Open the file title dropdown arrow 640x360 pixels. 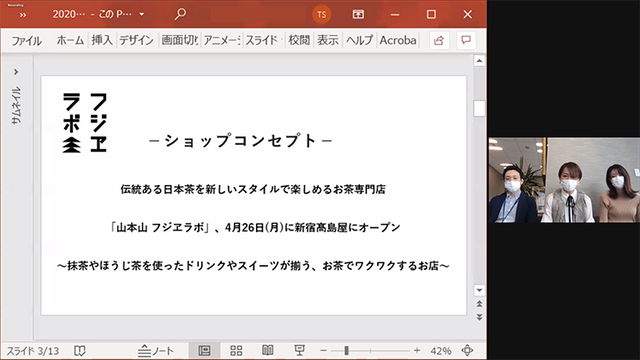pyautogui.click(x=142, y=14)
